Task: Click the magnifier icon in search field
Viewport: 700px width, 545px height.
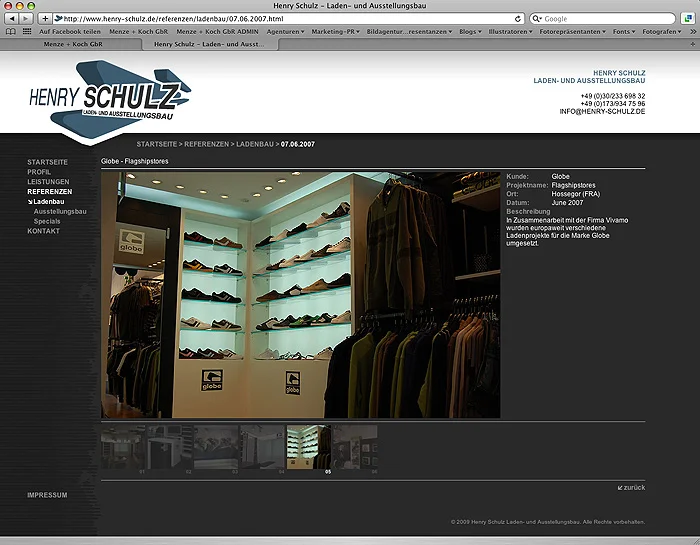Action: point(536,18)
